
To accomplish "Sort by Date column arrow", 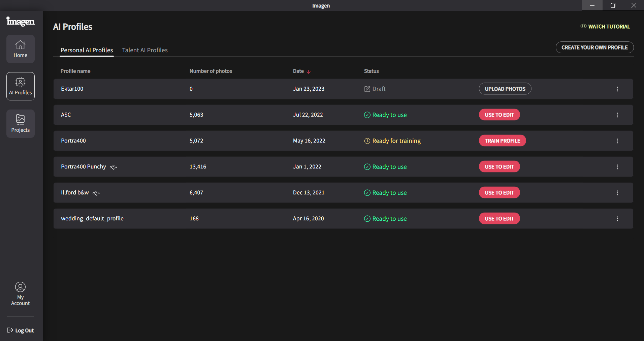I will 309,71.
